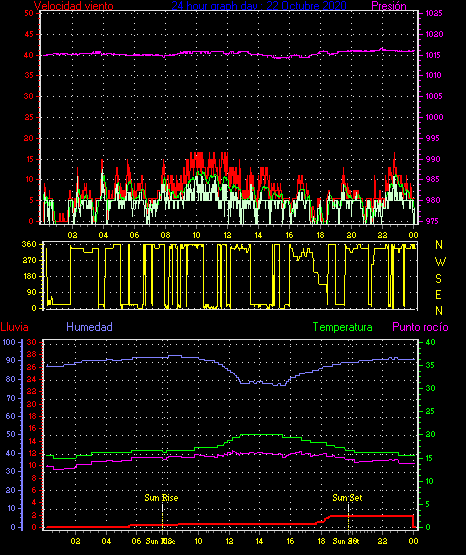This screenshot has width=466, height=555.
Task: Click hour label 18 under the wind speed chart
Action: [320, 235]
